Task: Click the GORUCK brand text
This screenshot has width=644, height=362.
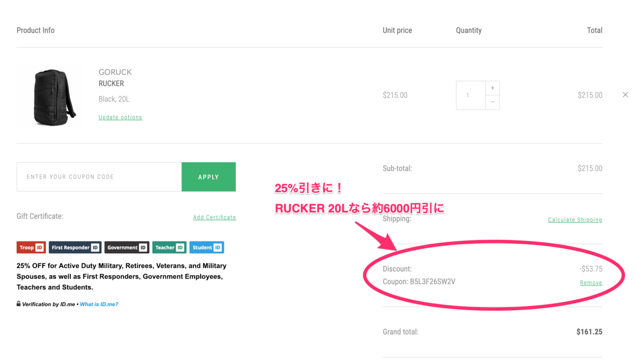Action: 115,72
